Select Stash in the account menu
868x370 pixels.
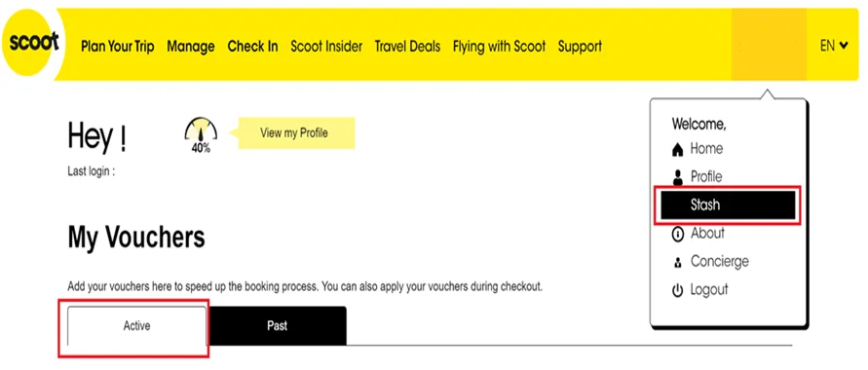pyautogui.click(x=728, y=205)
